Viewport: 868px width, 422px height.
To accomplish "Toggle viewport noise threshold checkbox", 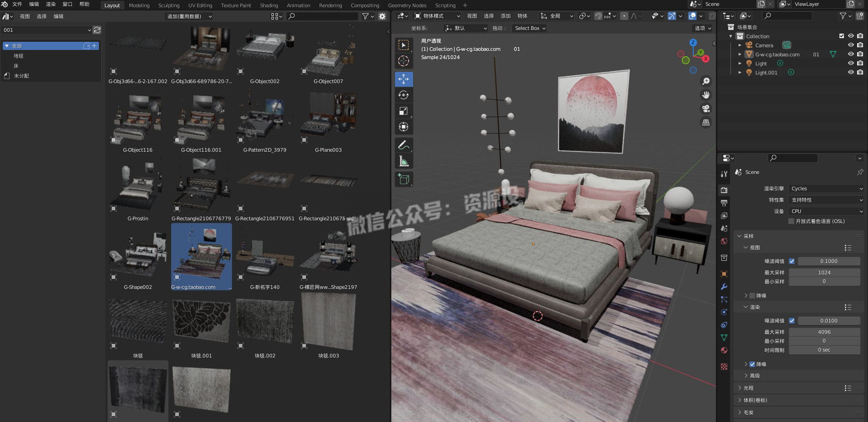I will click(x=792, y=261).
